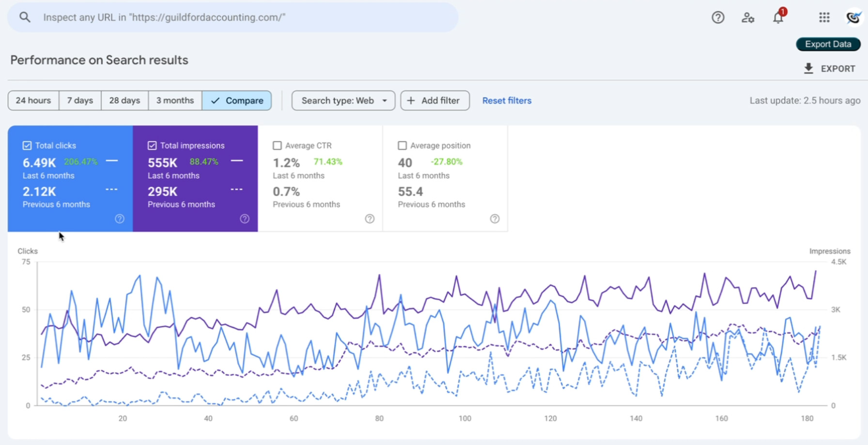Screen dimensions: 868x445
Task: Click the 206.47% clicks change value
Action: pos(81,162)
